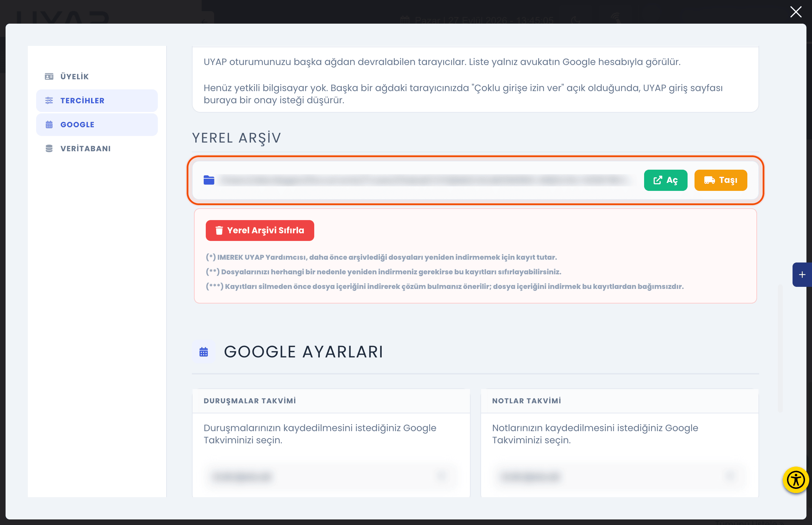
Task: Click the calendar icon beside Google Ayarları
Action: 204,352
